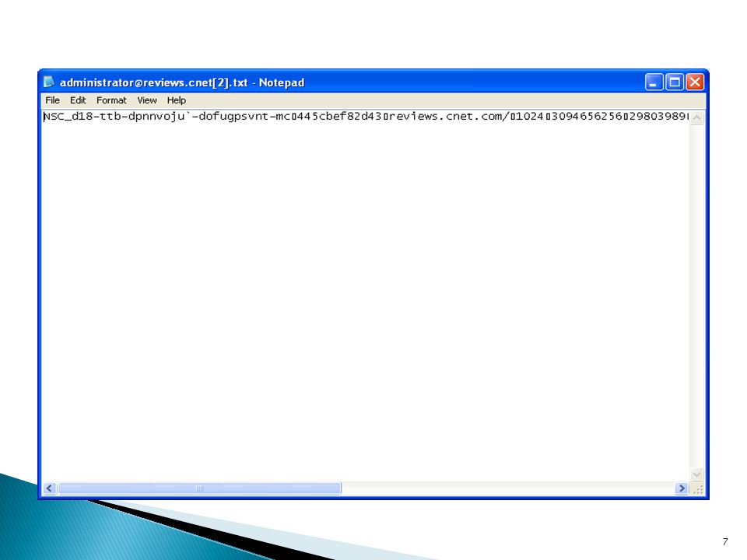
Task: Click the title 'administrator@reviews.cnet[2].txt - Notepad'
Action: (182, 82)
